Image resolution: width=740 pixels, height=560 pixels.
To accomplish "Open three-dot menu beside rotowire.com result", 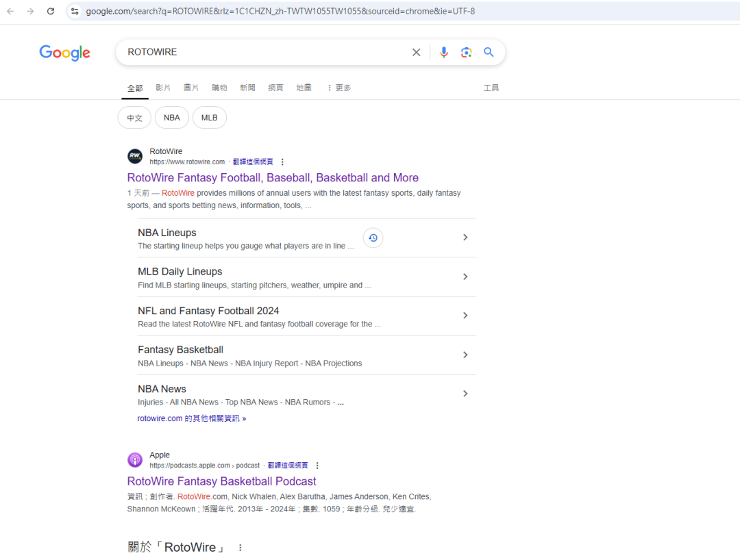I will [282, 162].
